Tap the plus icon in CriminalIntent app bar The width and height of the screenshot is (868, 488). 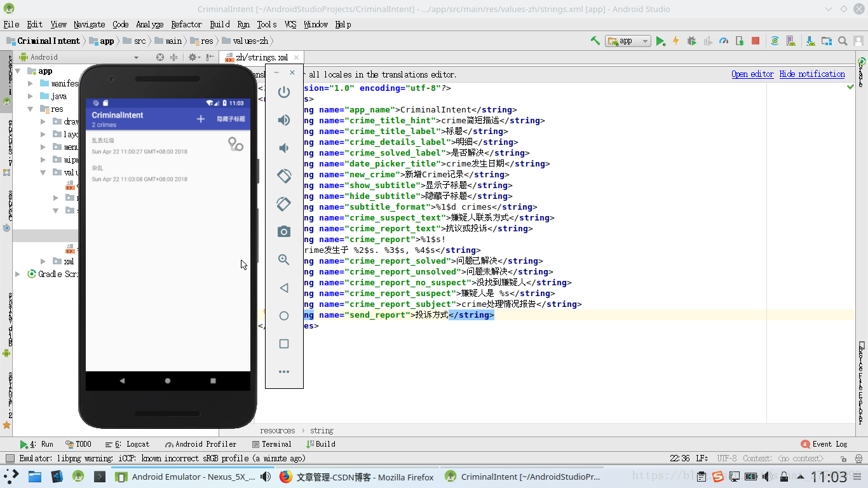[201, 119]
